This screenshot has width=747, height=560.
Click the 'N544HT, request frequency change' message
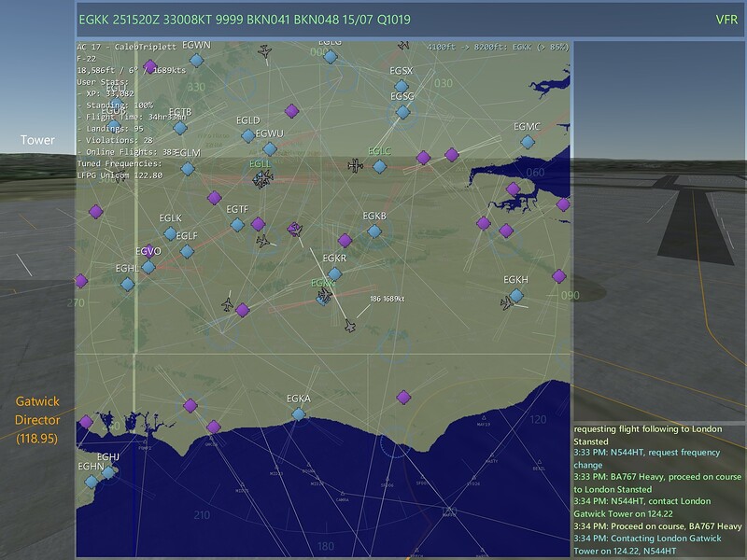647,458
